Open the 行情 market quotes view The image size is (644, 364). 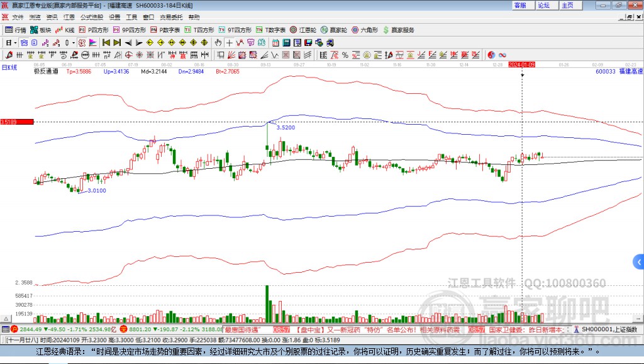(x=15, y=30)
